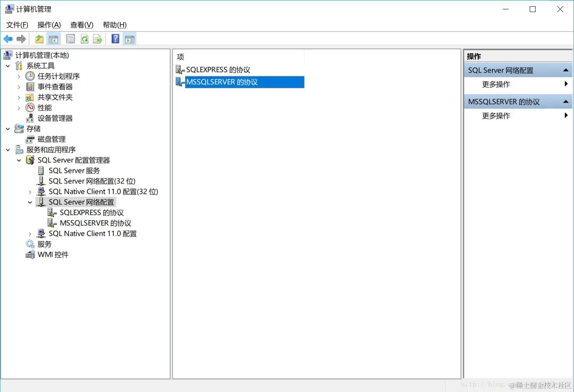
Task: Collapse the SQL Server 网络配置 tree node
Action: [30, 202]
